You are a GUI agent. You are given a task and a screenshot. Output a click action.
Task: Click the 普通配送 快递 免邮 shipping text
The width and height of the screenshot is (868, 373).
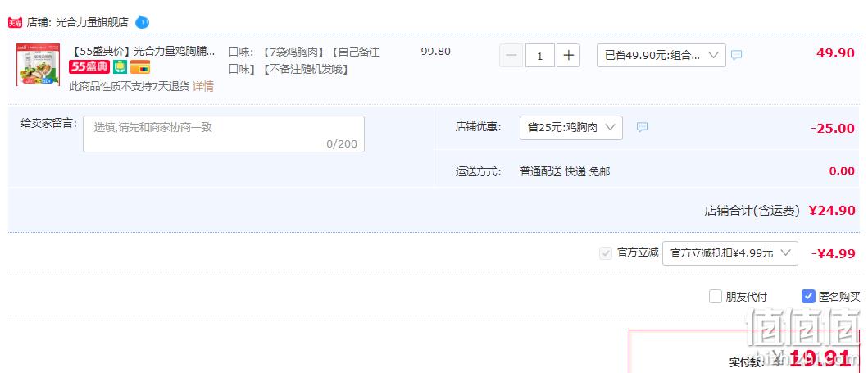[x=565, y=171]
